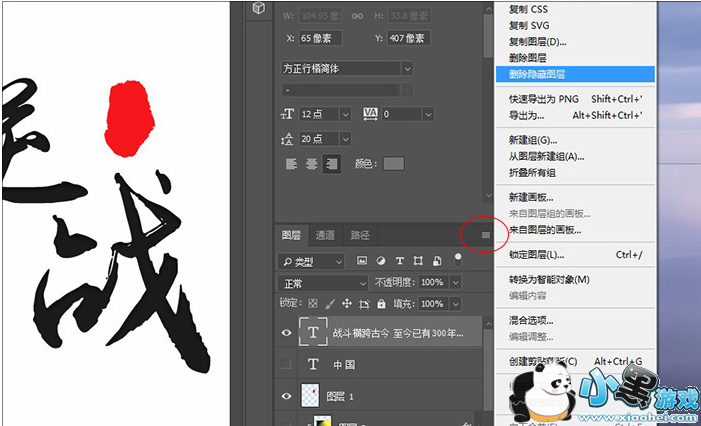
Task: Lock transparent pixels icon
Action: tap(313, 304)
